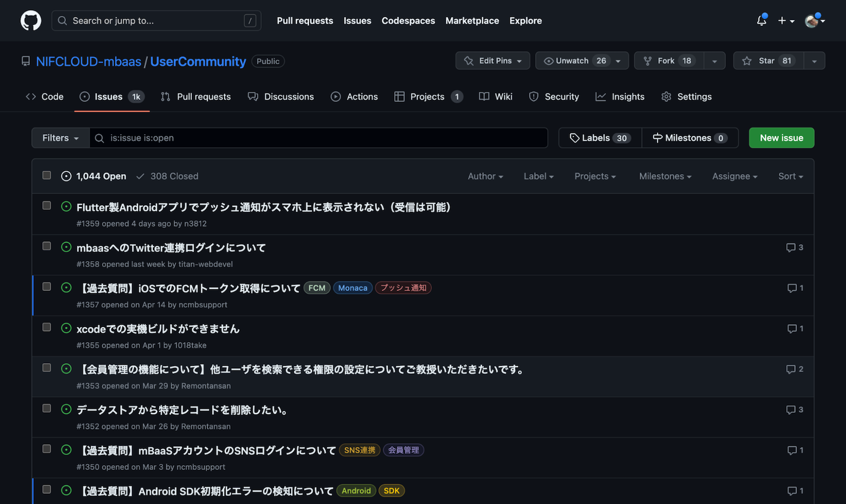Viewport: 846px width, 504px height.
Task: Click open-issue icon on issue #1353
Action: click(x=66, y=369)
